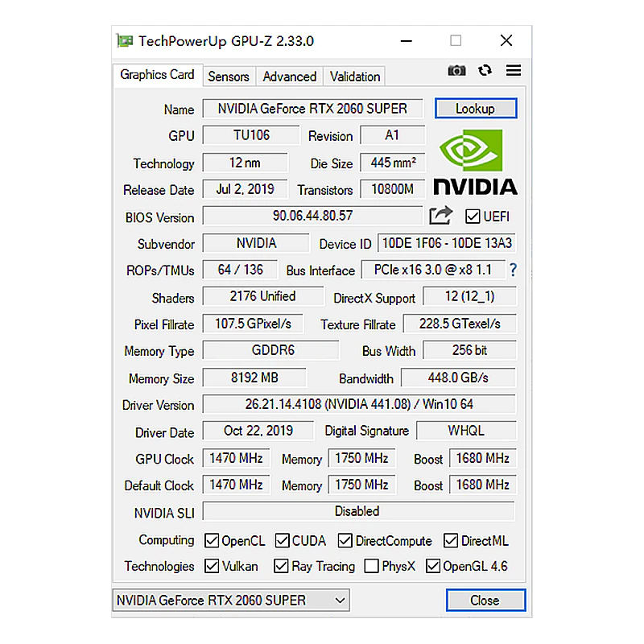Click the Close button at bottom right
This screenshot has height=644, width=644.
(485, 600)
